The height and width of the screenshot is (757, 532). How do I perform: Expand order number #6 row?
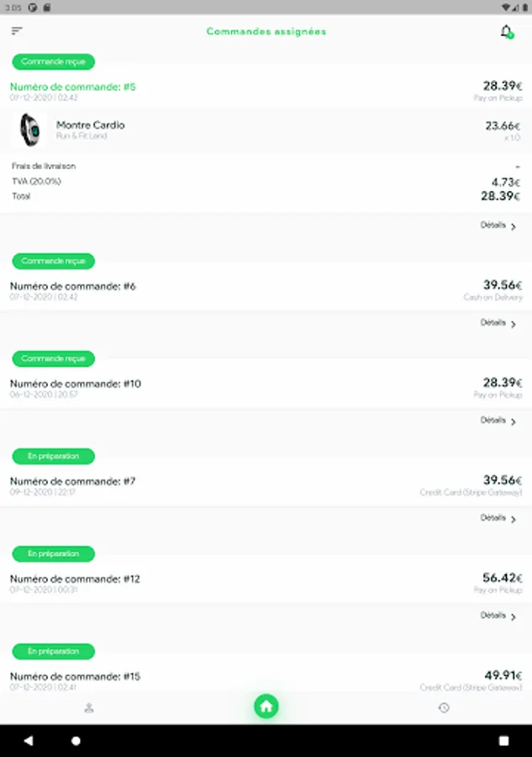tap(266, 290)
